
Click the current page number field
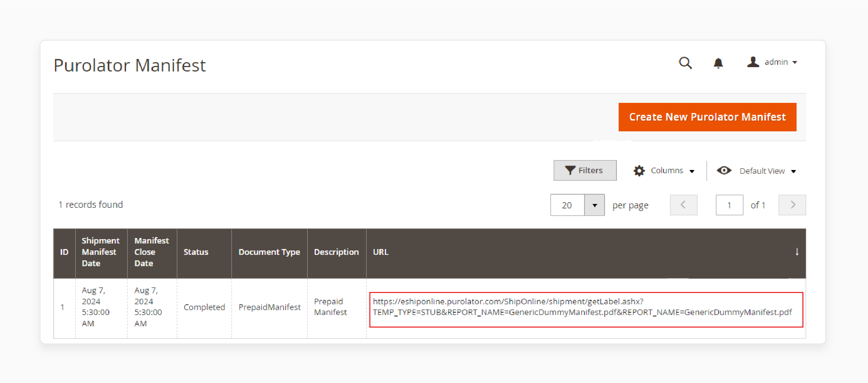tap(729, 205)
